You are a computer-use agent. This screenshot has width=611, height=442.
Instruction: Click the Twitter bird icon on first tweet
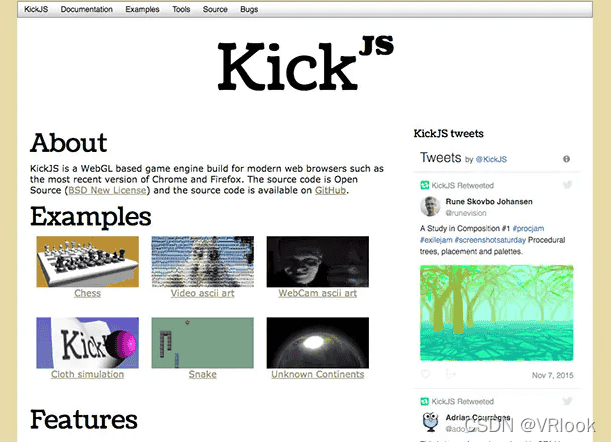(567, 186)
